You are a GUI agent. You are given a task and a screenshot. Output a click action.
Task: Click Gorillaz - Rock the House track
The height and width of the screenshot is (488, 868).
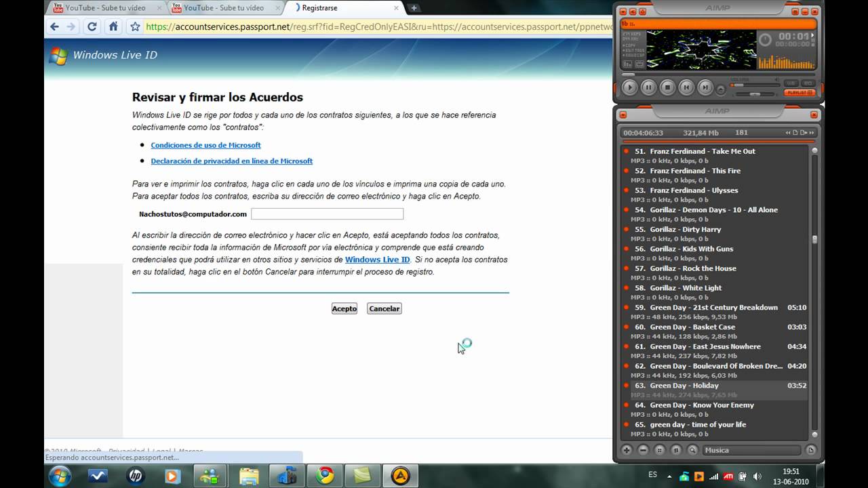coord(715,273)
